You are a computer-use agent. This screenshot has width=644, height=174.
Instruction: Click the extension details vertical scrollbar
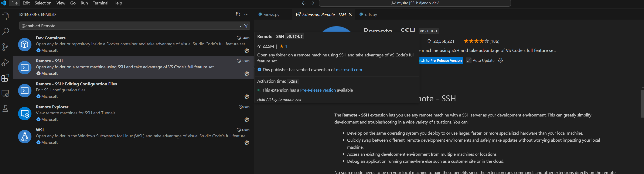click(642, 103)
